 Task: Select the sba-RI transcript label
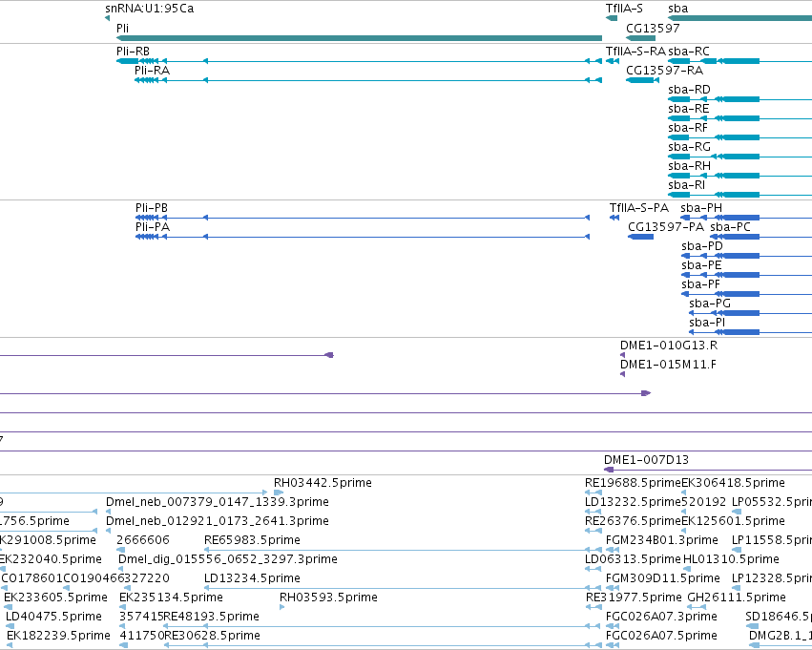click(x=687, y=185)
